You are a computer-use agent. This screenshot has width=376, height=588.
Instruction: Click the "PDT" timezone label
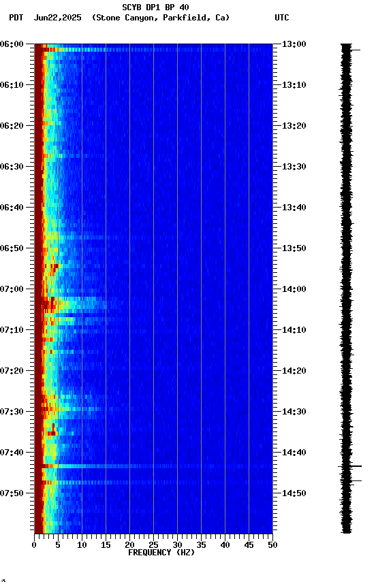(x=16, y=18)
